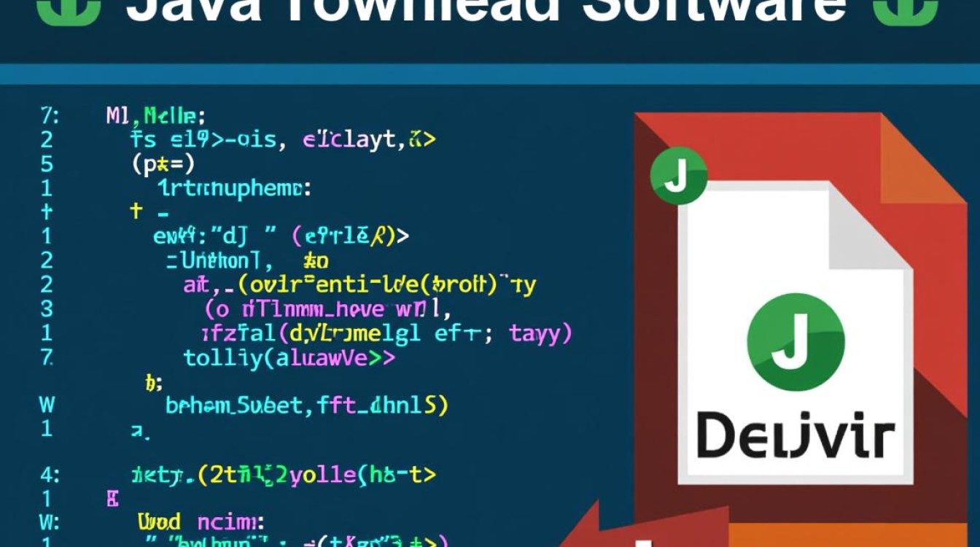Click the code line starting with "tolliy("
The height and width of the screenshot is (547, 980).
(x=289, y=357)
